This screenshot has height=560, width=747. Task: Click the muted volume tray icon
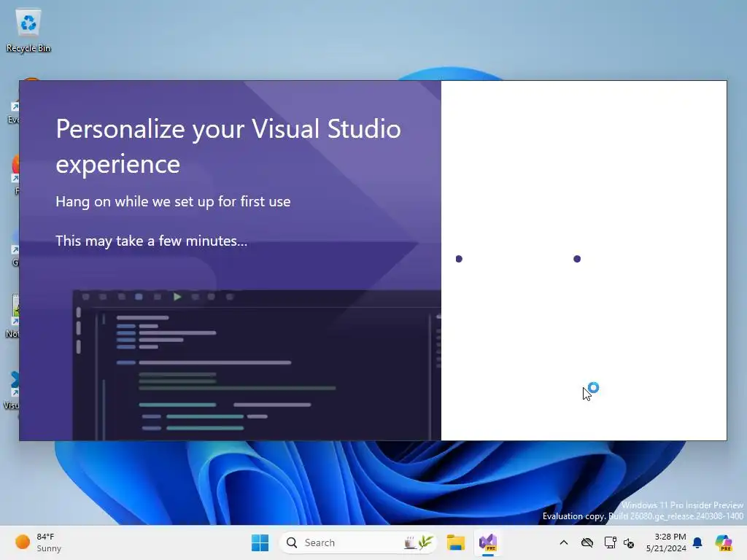629,542
